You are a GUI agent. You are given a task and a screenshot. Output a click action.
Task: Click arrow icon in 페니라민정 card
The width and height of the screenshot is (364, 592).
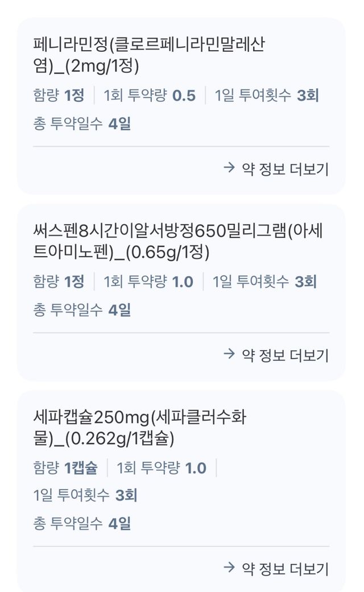coord(229,168)
